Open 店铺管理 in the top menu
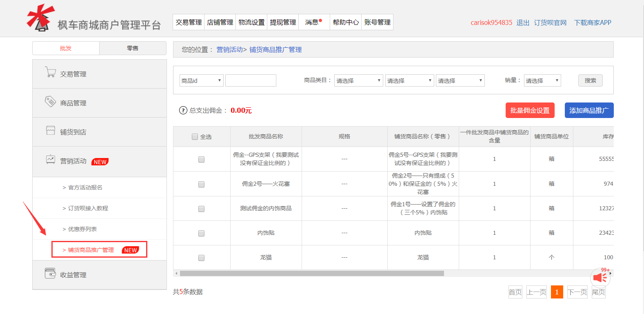Screen dimensions: 644x314 [220, 22]
